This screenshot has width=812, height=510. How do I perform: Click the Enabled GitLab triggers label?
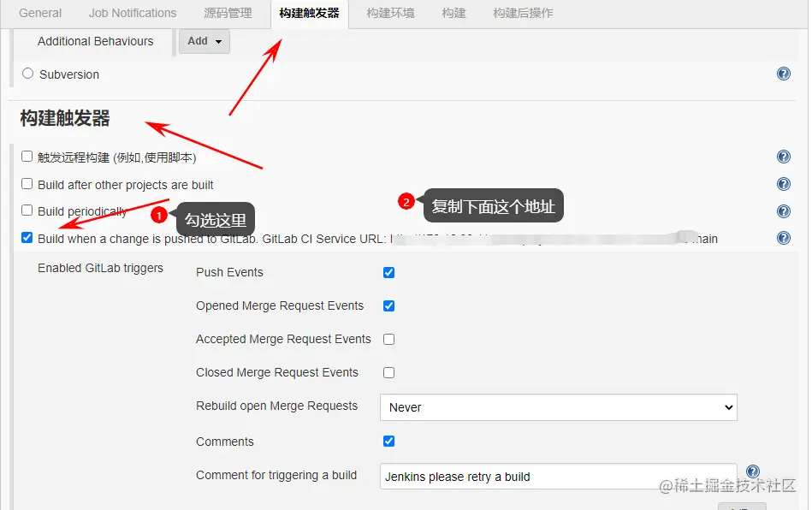(x=100, y=268)
